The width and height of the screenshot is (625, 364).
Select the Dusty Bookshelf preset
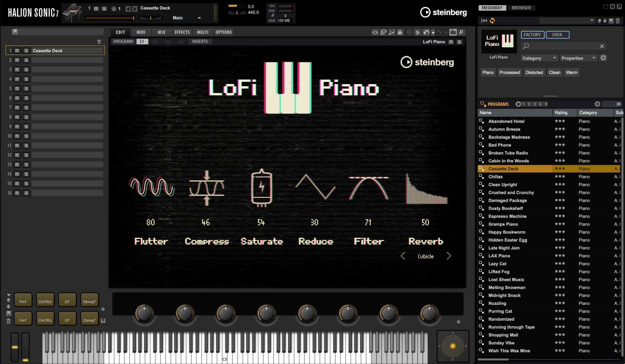505,208
